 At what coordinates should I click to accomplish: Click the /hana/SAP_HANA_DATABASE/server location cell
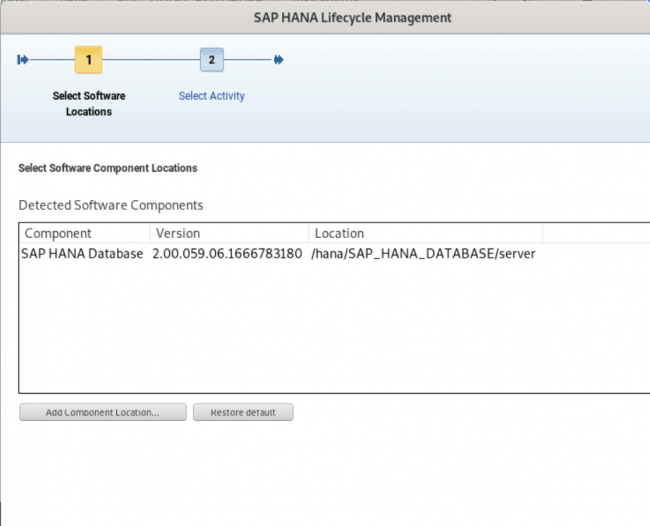[x=423, y=253]
